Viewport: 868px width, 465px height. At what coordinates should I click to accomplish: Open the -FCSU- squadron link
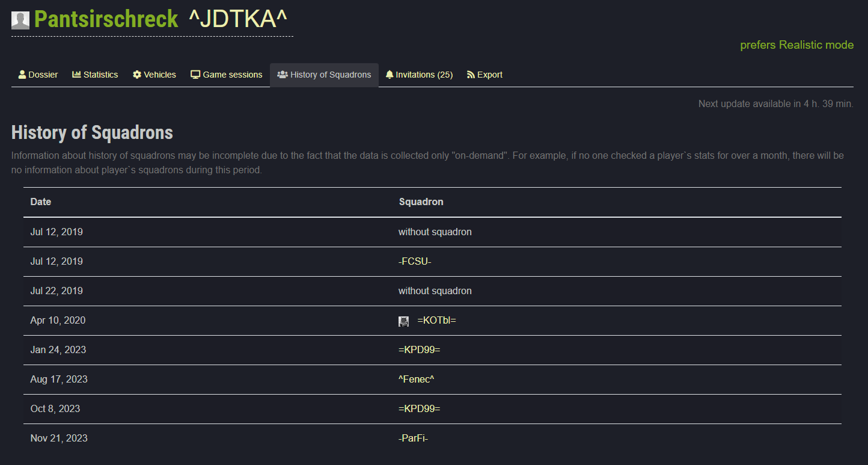tap(415, 261)
